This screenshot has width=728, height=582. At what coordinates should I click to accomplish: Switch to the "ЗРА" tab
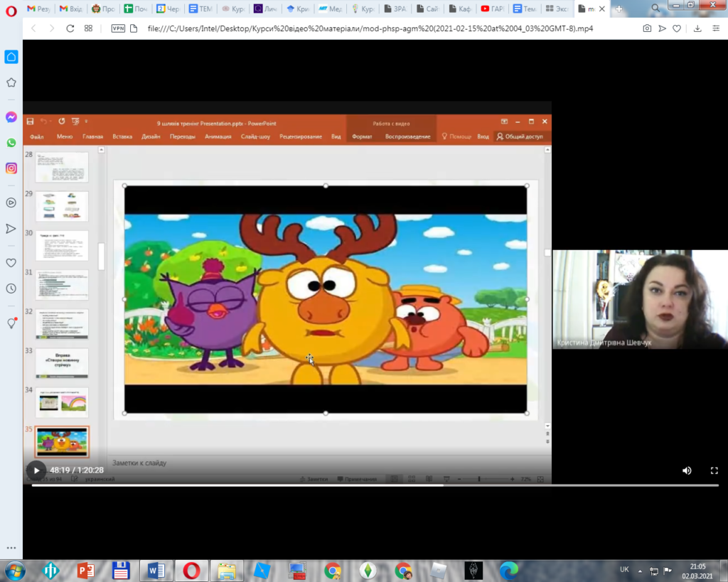click(395, 9)
